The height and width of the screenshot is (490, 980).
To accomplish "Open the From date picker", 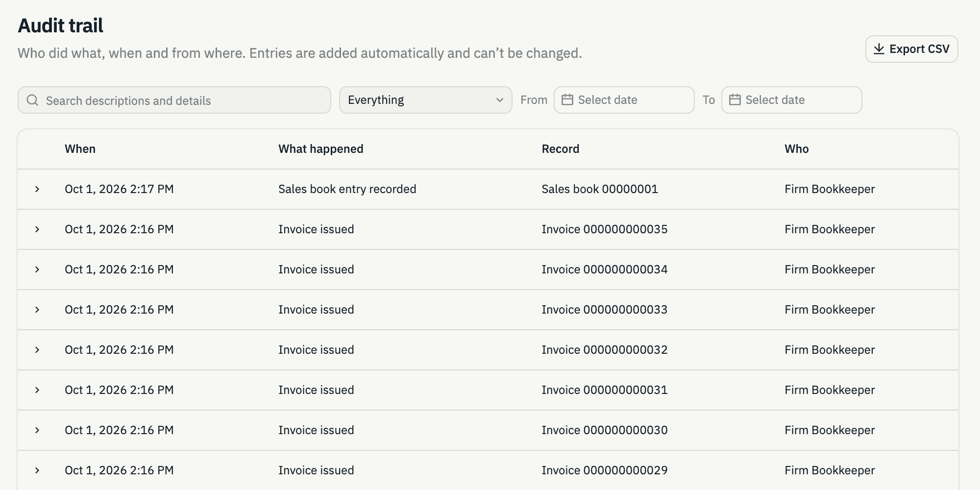I will point(624,100).
